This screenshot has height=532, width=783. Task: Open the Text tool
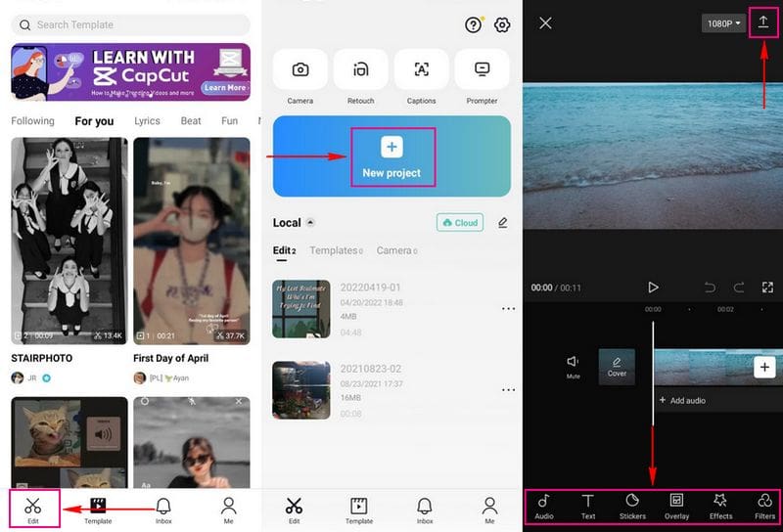coord(588,507)
